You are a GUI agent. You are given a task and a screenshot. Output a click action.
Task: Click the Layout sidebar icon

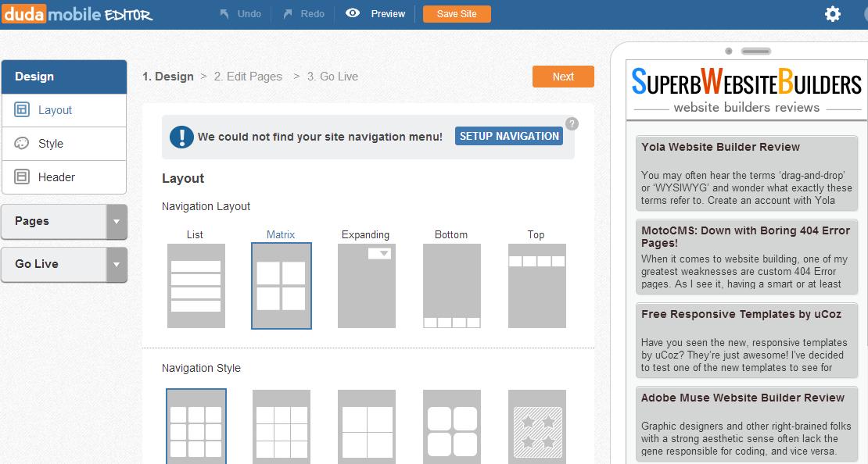(22, 109)
